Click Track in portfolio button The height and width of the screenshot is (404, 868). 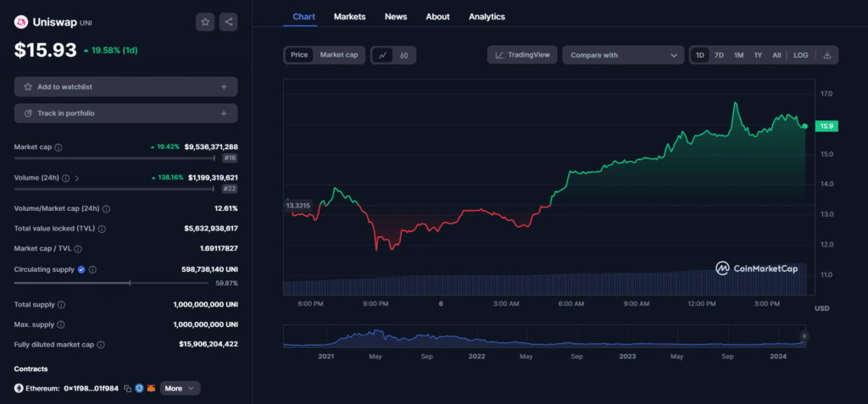pos(125,113)
